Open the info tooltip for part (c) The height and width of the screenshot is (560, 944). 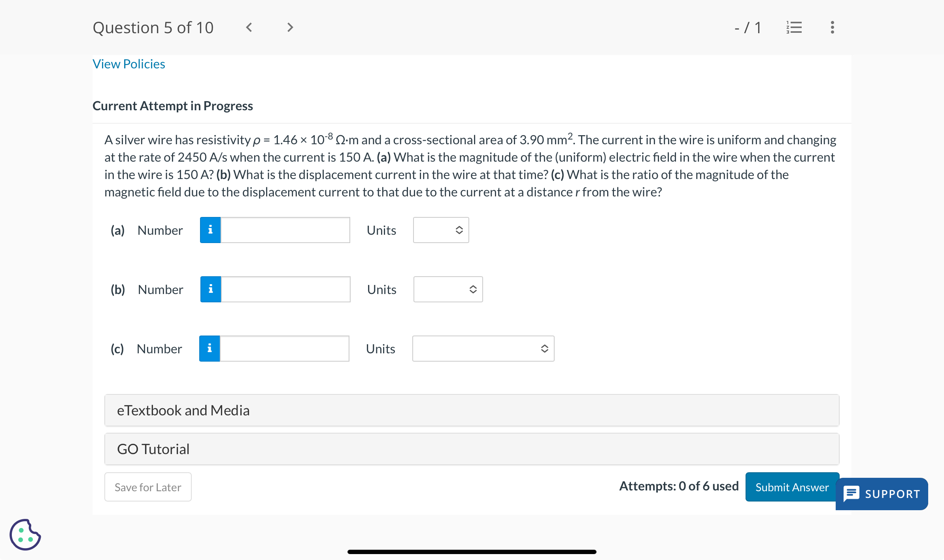tap(209, 348)
